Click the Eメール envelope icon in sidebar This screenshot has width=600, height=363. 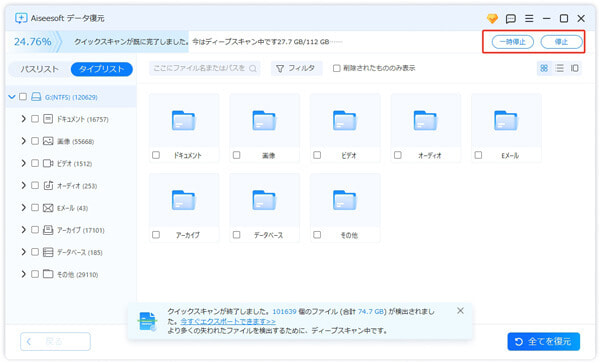point(48,208)
